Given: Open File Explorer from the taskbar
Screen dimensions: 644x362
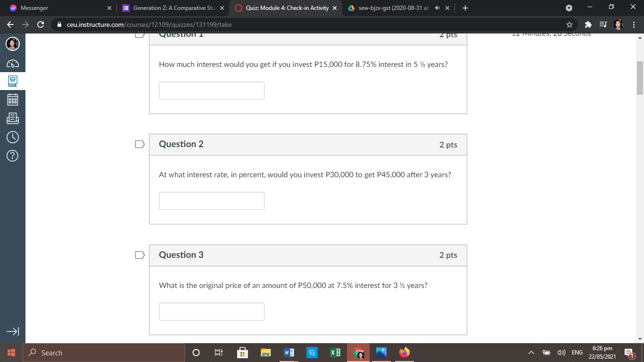Looking at the screenshot, I should coord(266,353).
